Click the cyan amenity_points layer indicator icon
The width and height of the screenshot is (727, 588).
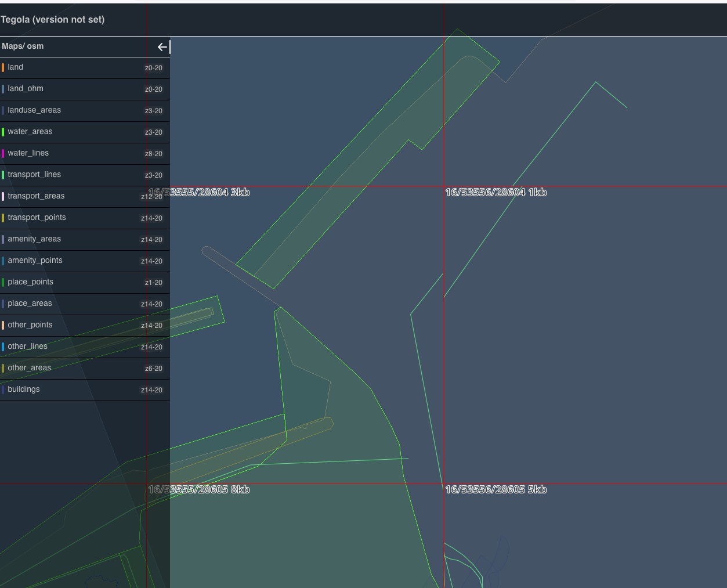click(x=3, y=261)
